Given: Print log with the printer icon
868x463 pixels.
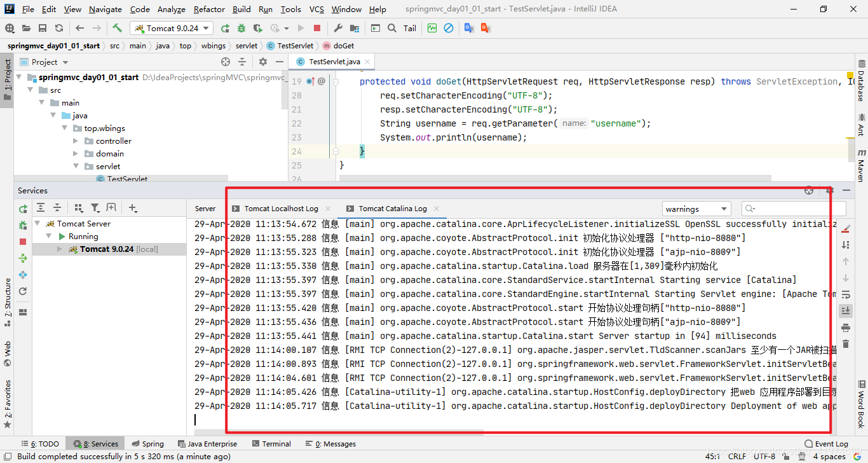Looking at the screenshot, I should tap(845, 328).
